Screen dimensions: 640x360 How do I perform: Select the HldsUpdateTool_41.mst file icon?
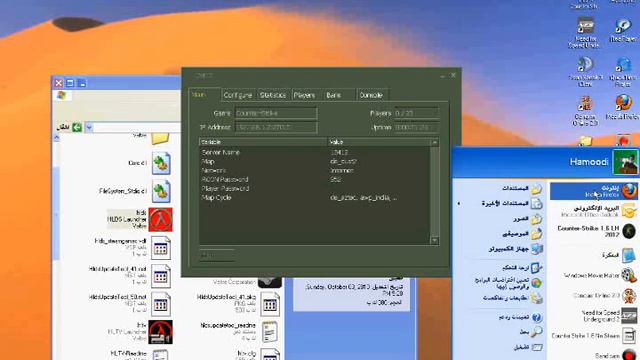pos(161,276)
